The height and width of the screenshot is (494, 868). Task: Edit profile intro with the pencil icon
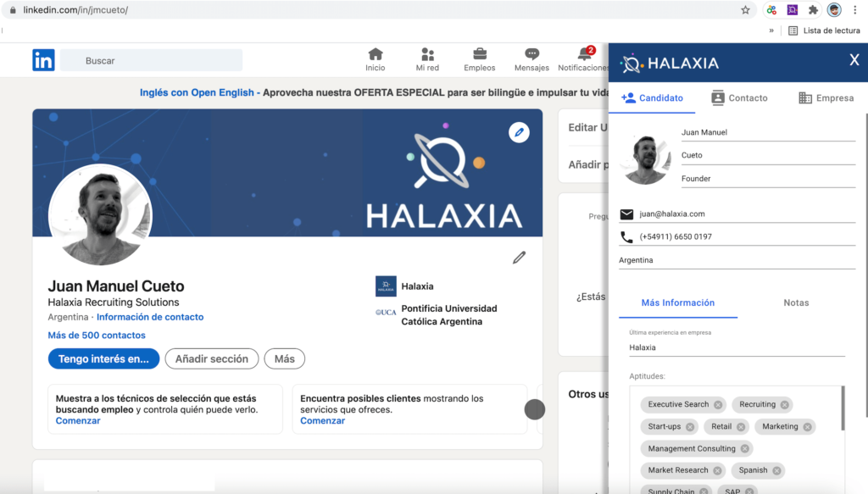tap(519, 258)
